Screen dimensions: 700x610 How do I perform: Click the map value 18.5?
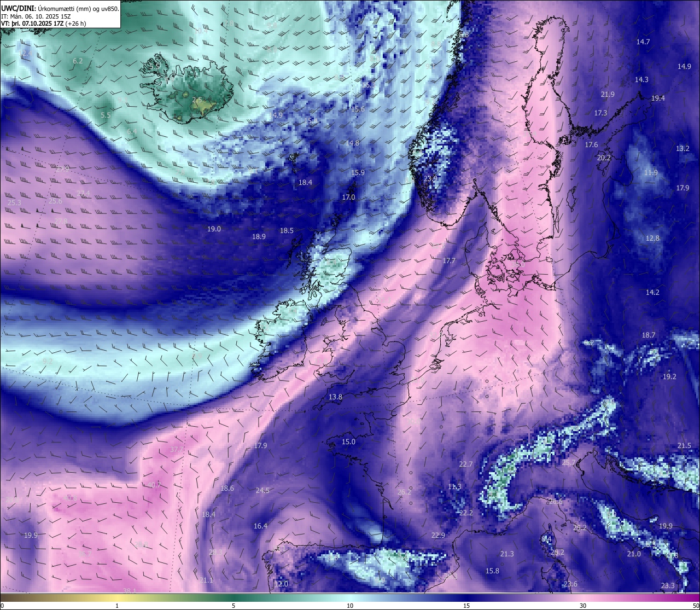287,230
